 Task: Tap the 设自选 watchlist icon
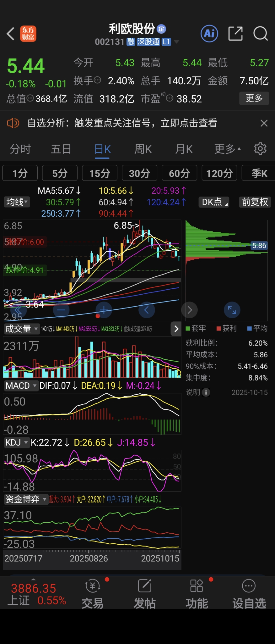tap(249, 586)
